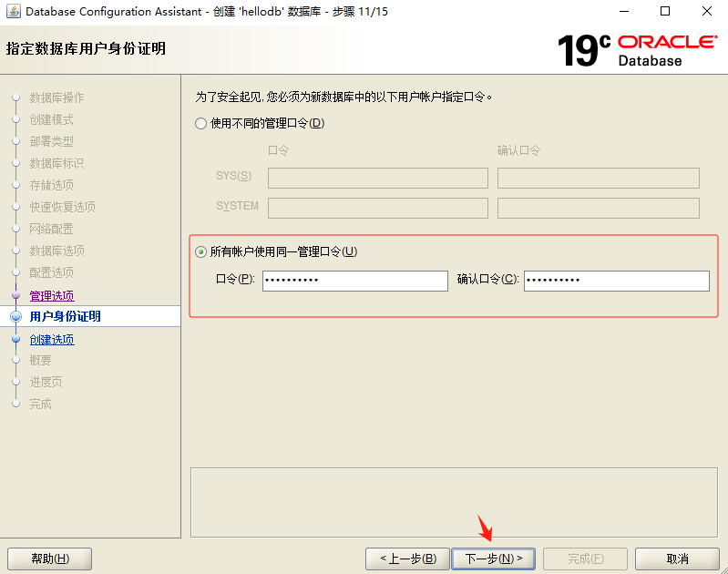
Task: Click the Oracle 19c Database logo
Action: pyautogui.click(x=638, y=50)
